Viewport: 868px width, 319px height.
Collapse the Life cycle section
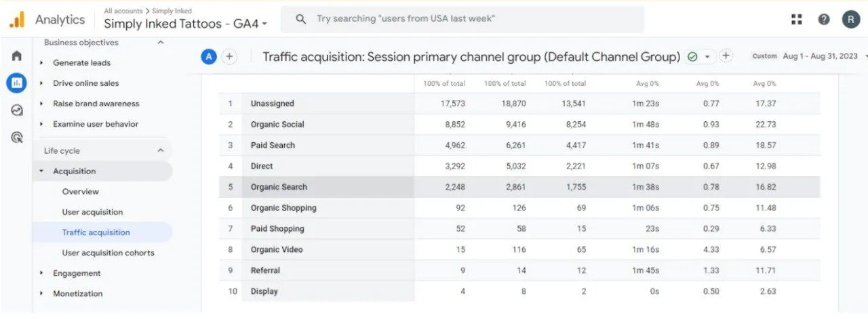click(161, 151)
